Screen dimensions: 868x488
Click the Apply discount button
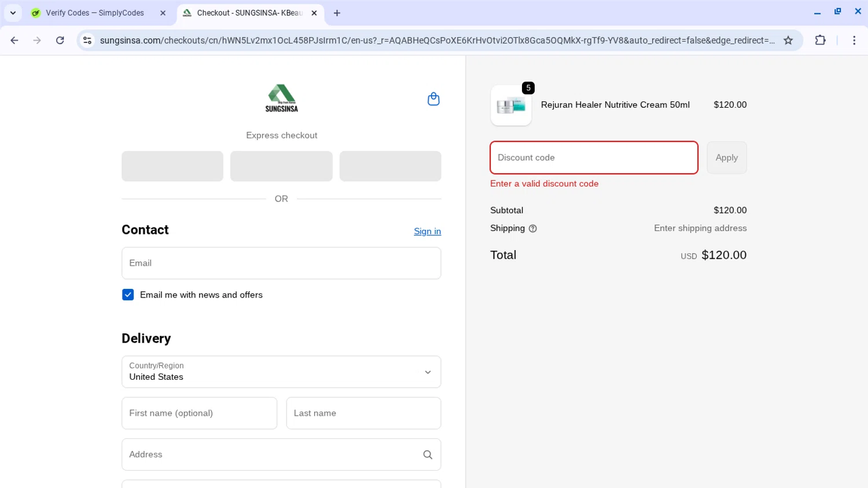tap(727, 157)
